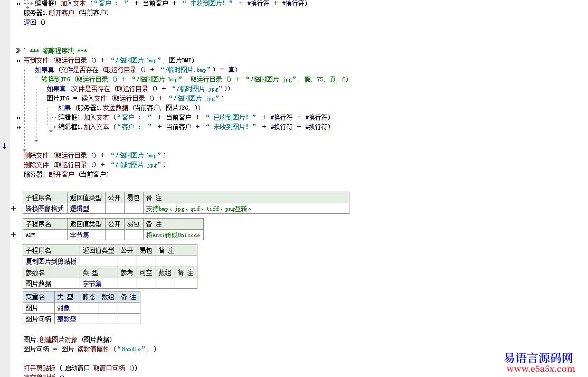Click the 打开剪贴板 command line
Image resolution: width=588 pixels, height=377 pixels.
[81, 368]
